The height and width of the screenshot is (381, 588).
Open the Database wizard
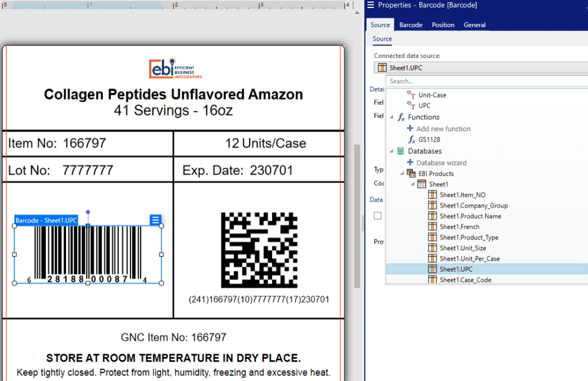442,163
